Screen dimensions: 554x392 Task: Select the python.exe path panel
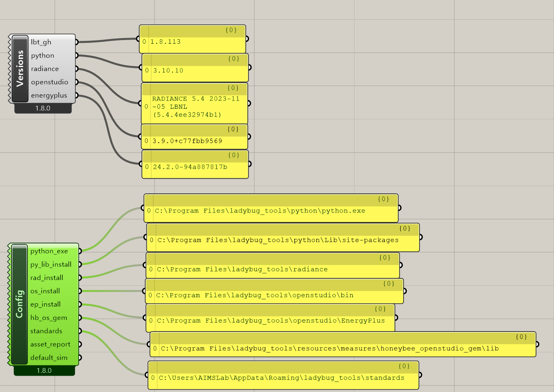tap(271, 208)
